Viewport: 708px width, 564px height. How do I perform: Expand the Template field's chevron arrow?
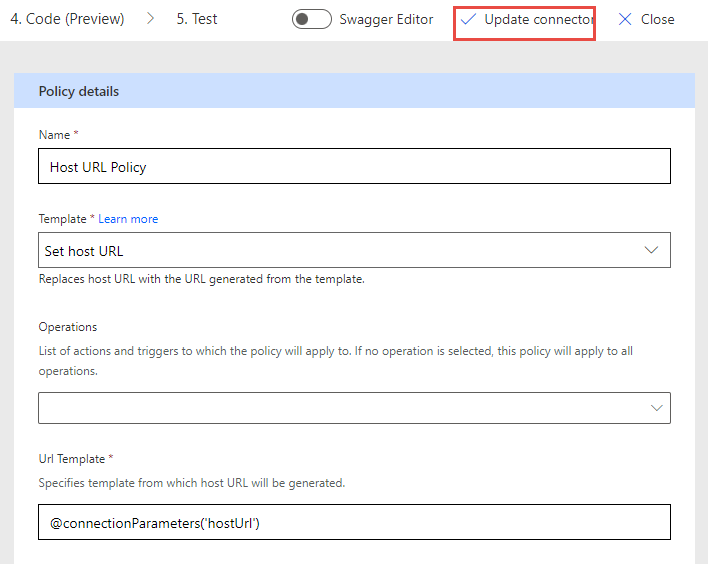651,250
